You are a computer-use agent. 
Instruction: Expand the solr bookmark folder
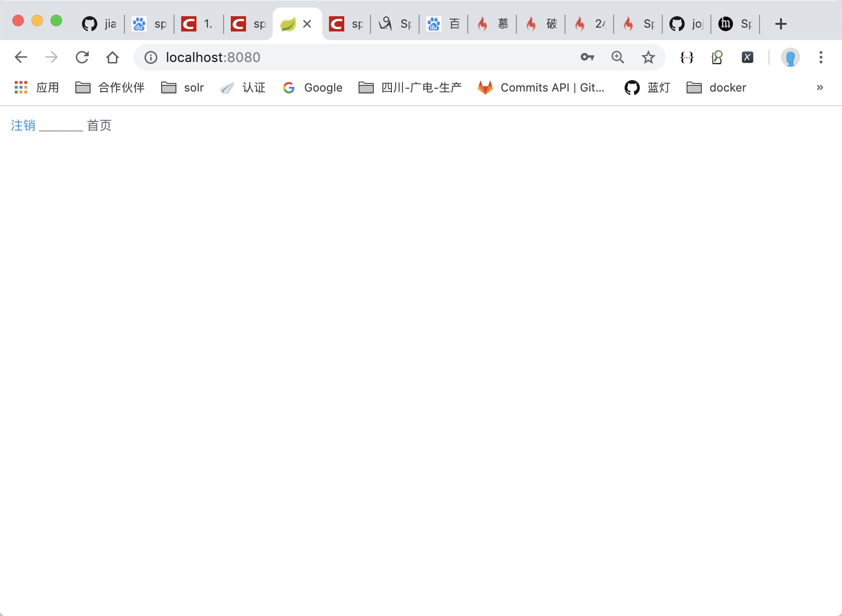click(183, 88)
